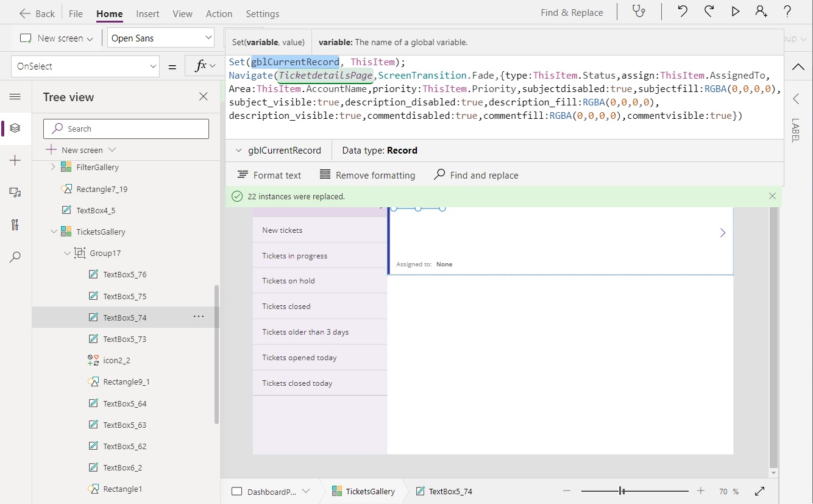Run the app preview

pyautogui.click(x=735, y=12)
